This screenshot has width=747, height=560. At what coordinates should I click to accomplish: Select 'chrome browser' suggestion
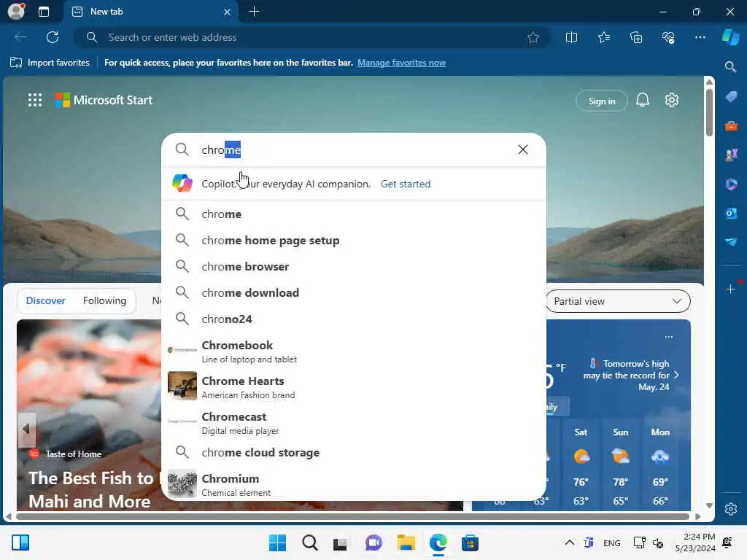[x=354, y=266]
